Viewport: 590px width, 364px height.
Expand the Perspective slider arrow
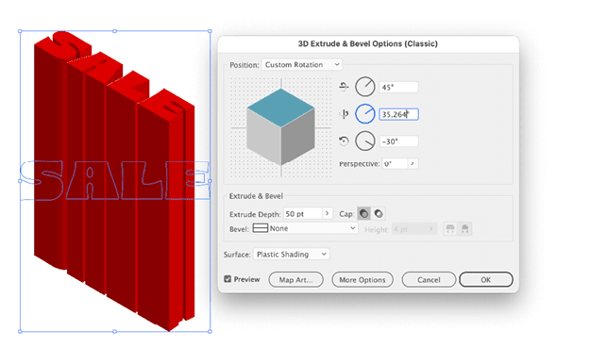(x=413, y=163)
